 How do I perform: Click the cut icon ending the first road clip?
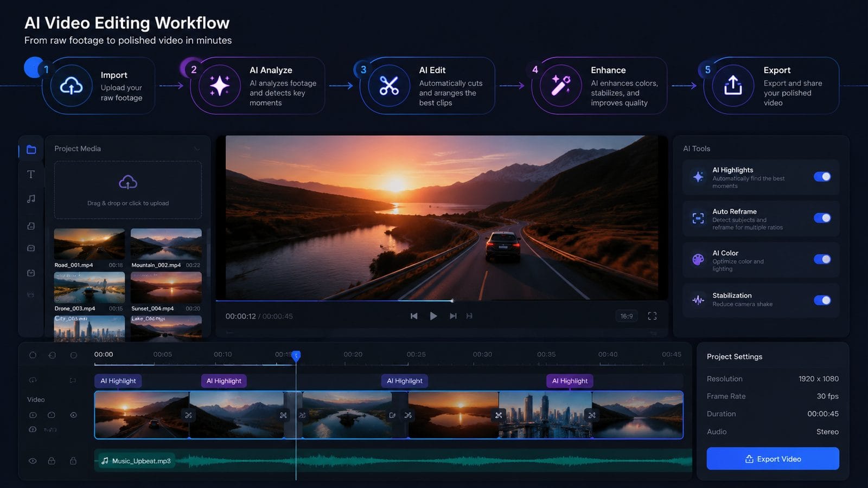click(188, 415)
